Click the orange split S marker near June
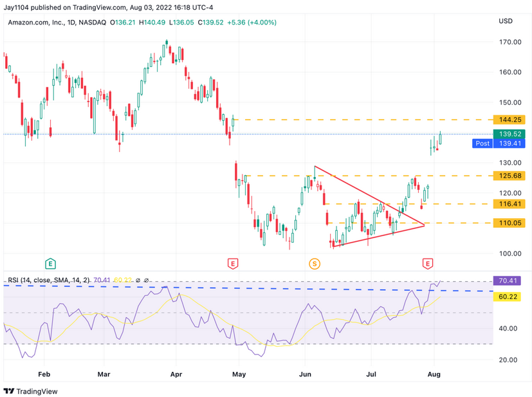Image resolution: width=532 pixels, height=397 pixels. pos(315,263)
